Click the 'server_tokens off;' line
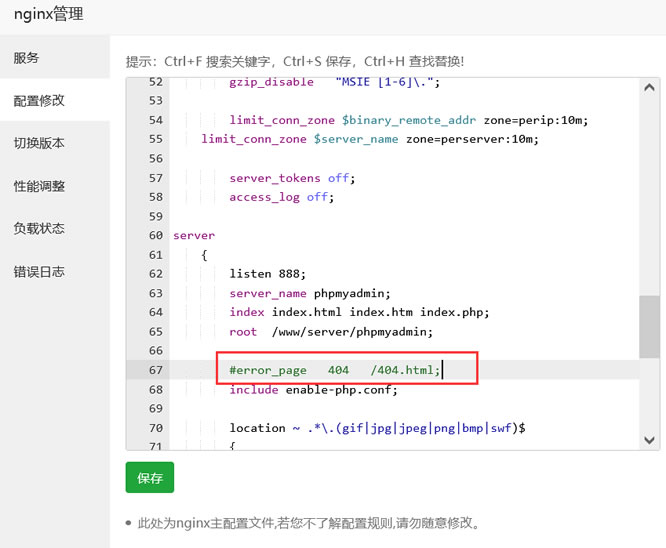The width and height of the screenshot is (666, 548). (292, 178)
